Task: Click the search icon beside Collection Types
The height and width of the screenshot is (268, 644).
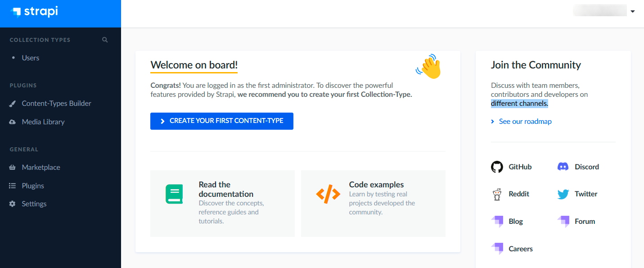Action: [x=105, y=40]
